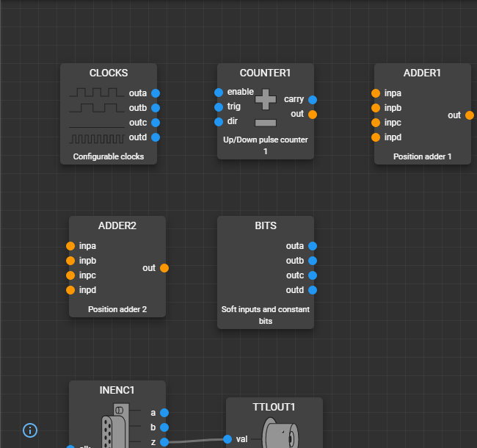This screenshot has width=477, height=448.
Task: Click ADDER2 inpc input port
Action: [70, 275]
